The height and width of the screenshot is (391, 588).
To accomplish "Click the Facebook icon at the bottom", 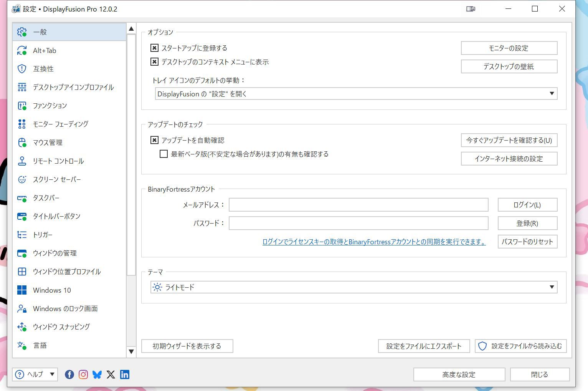I will tap(69, 374).
